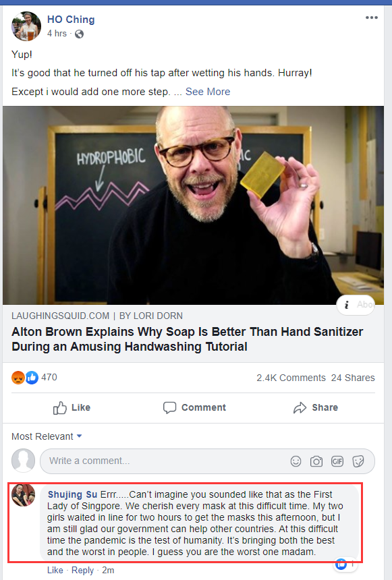The image size is (392, 580).
Task: Click the link info 'i' icon
Action: pyautogui.click(x=347, y=305)
